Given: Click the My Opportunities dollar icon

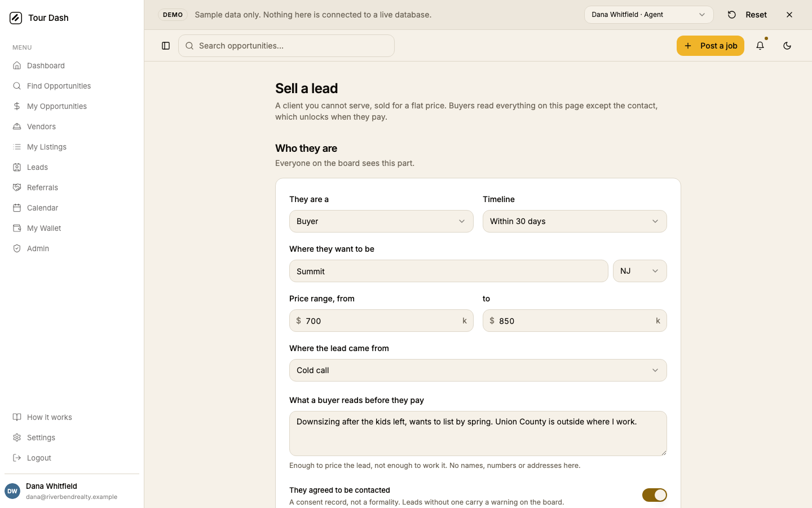Looking at the screenshot, I should coord(17,106).
